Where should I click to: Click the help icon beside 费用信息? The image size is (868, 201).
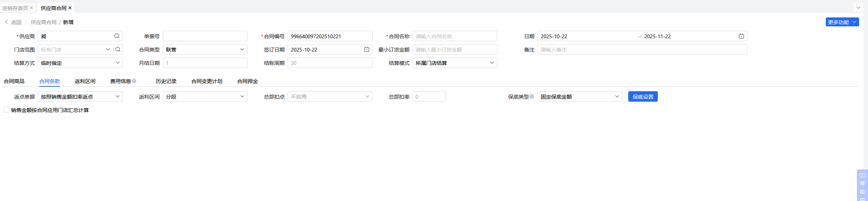click(134, 81)
